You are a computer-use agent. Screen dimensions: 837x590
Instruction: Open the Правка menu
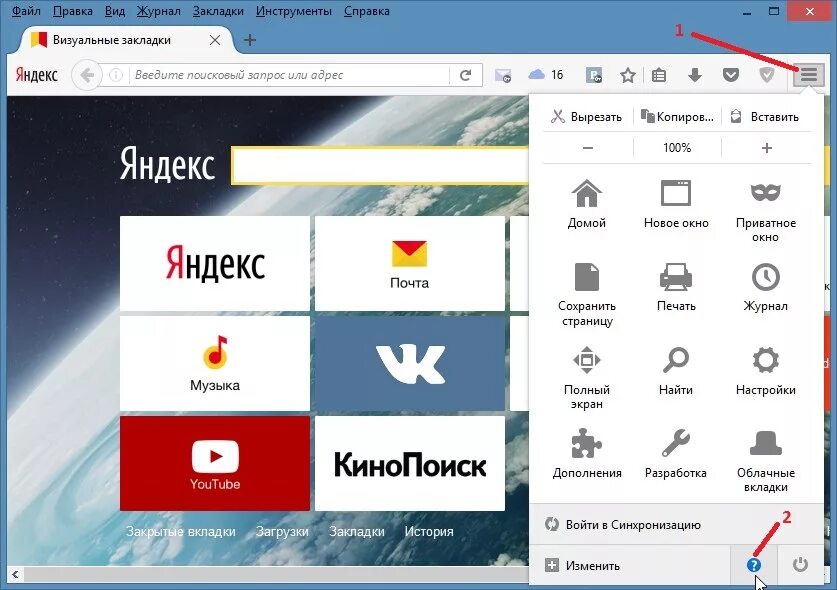coord(73,11)
